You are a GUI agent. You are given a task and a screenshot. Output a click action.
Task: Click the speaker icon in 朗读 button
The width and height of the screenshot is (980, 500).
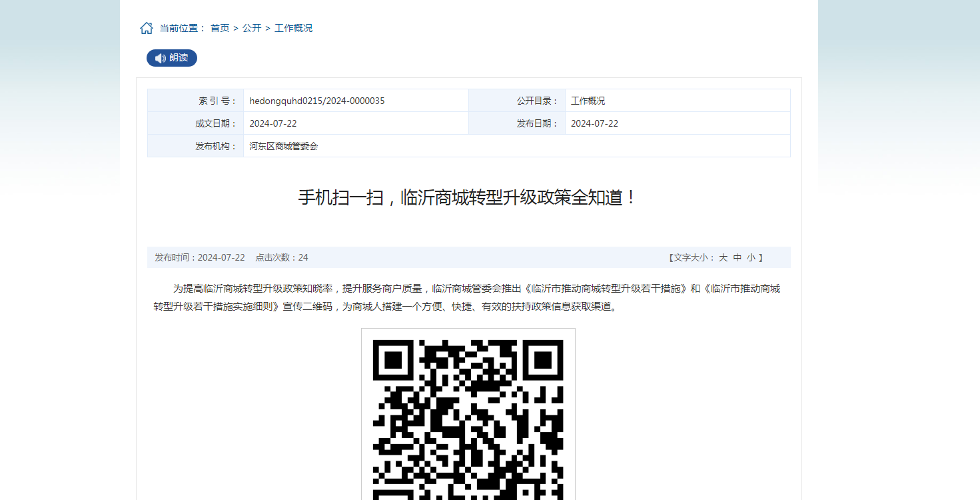(x=161, y=58)
